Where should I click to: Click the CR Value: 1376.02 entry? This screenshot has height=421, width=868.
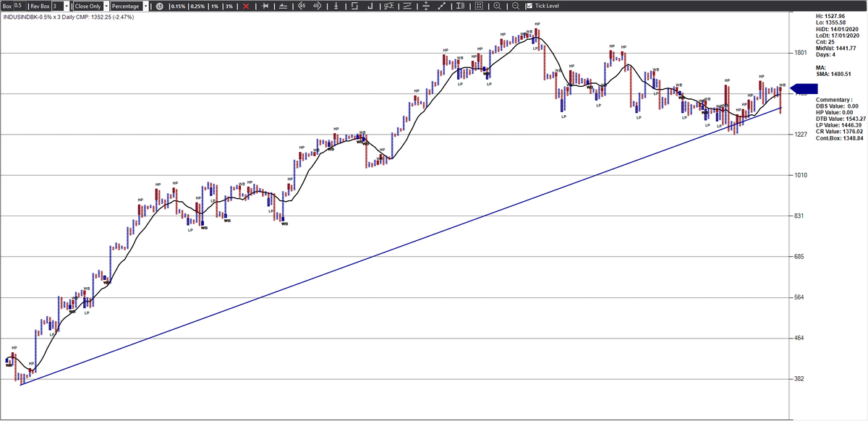pos(838,132)
